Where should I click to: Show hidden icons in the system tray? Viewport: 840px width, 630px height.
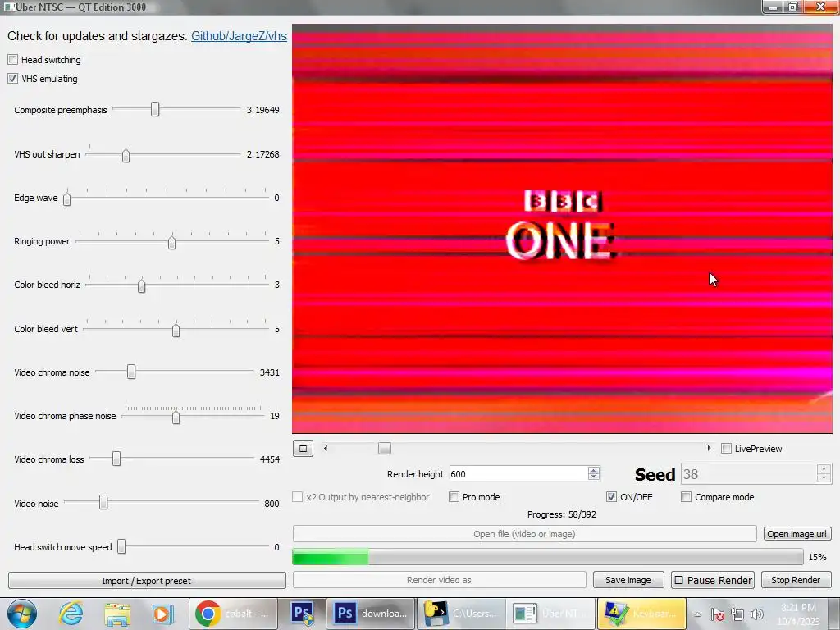pyautogui.click(x=697, y=614)
